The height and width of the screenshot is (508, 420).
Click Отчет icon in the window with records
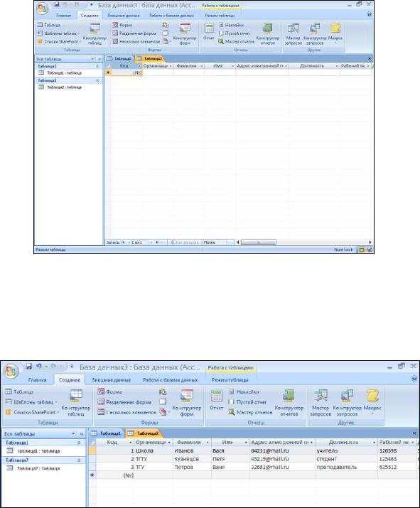pyautogui.click(x=217, y=396)
